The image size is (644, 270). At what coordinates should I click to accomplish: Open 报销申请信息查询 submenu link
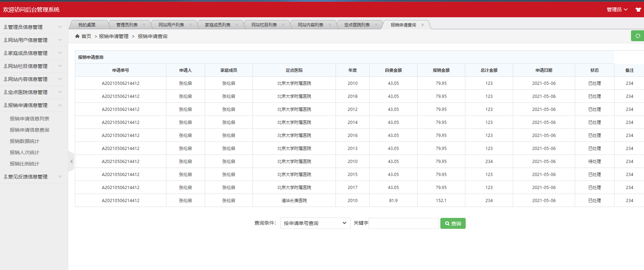[30, 130]
